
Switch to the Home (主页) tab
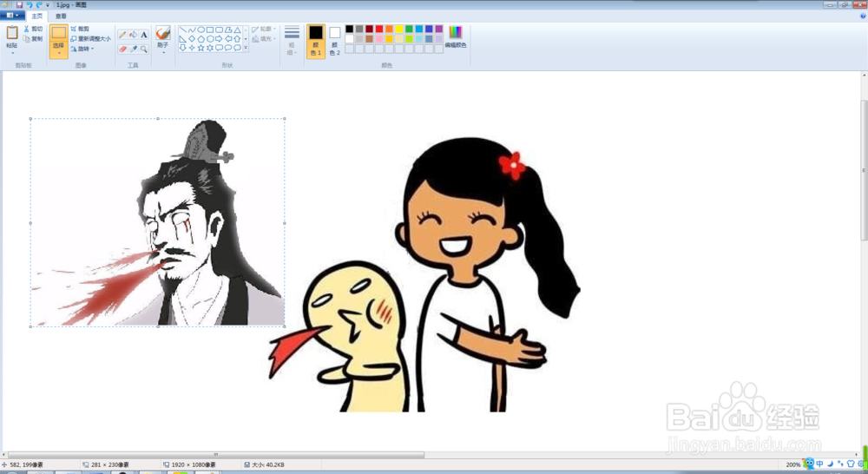point(37,16)
